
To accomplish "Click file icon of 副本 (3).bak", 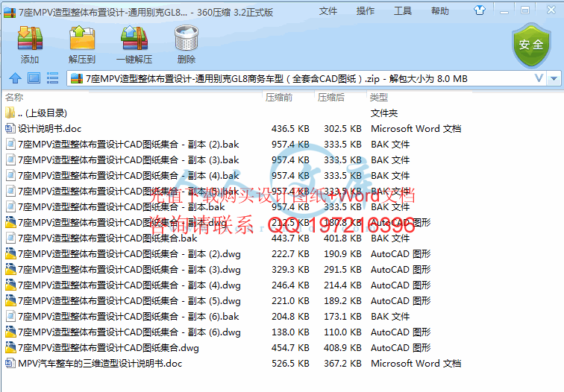I will [10, 160].
